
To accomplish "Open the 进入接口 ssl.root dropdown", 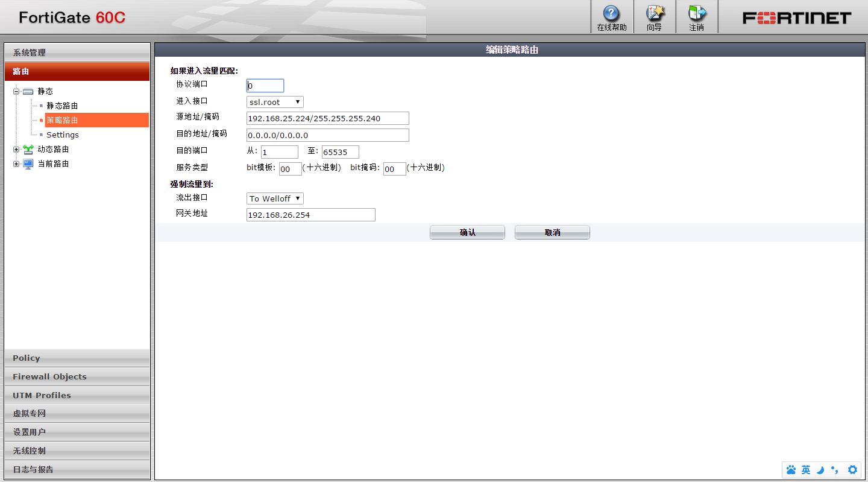I will (275, 102).
